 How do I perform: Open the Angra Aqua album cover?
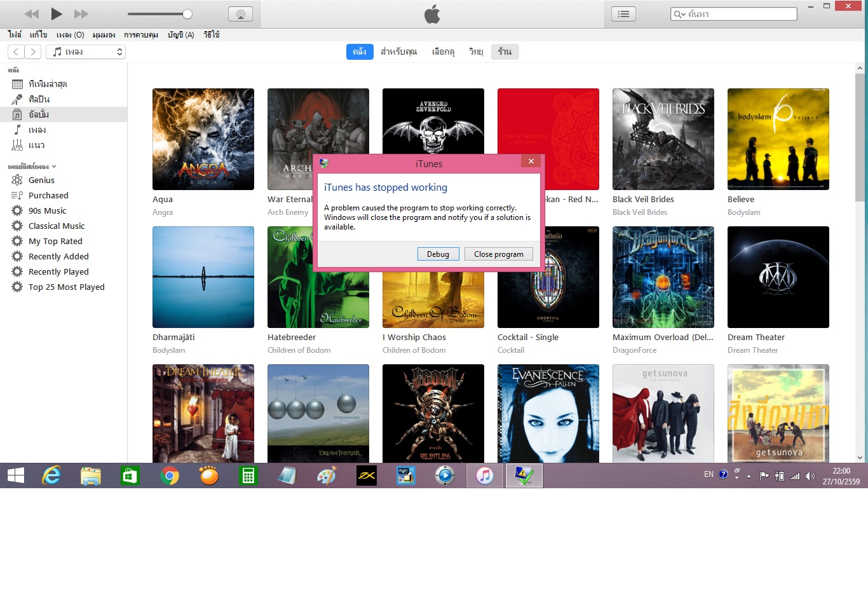coord(203,139)
